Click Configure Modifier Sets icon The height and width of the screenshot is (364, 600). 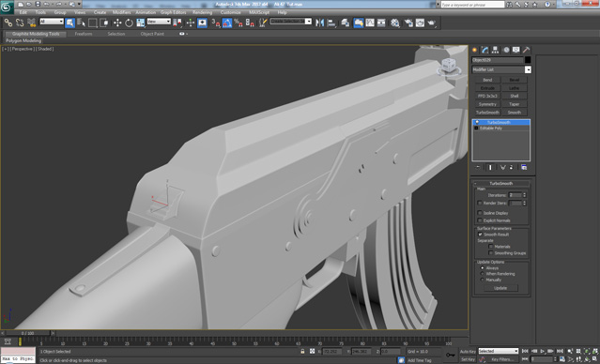[524, 168]
